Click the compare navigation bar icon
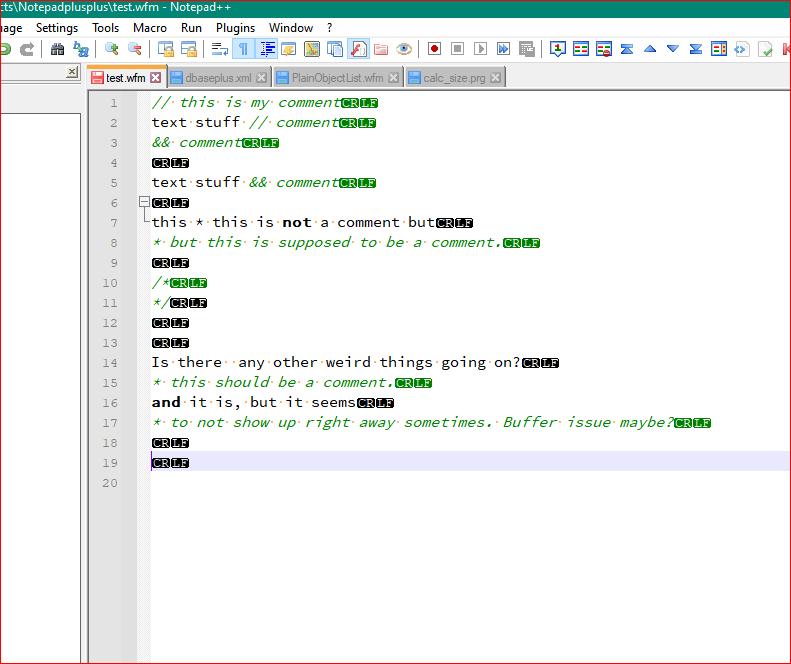Screen dimensions: 791x664 click(719, 49)
